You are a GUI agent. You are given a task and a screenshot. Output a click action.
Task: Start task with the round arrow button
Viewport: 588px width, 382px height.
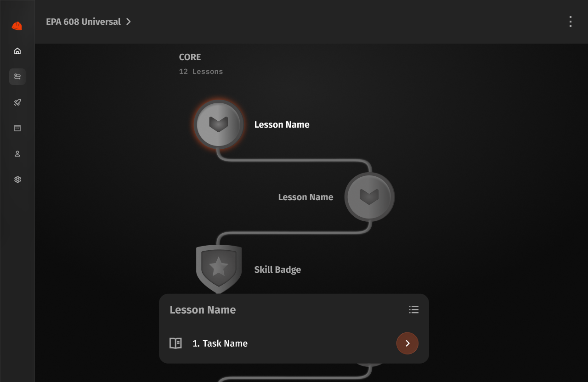[407, 343]
